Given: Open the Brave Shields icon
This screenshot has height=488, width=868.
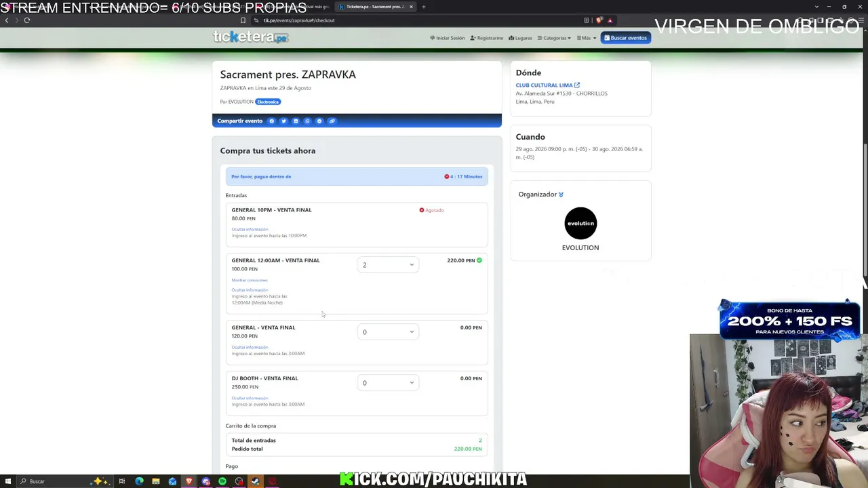Looking at the screenshot, I should click(x=599, y=20).
